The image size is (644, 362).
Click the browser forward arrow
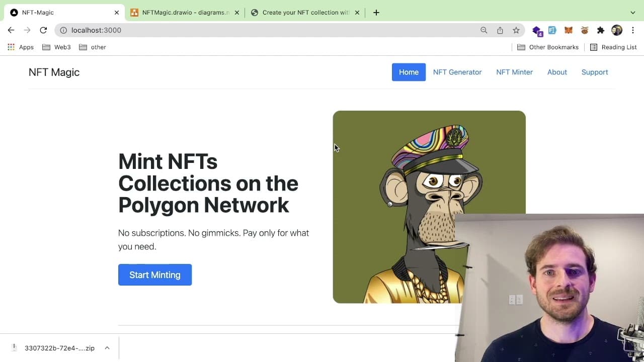pyautogui.click(x=27, y=30)
